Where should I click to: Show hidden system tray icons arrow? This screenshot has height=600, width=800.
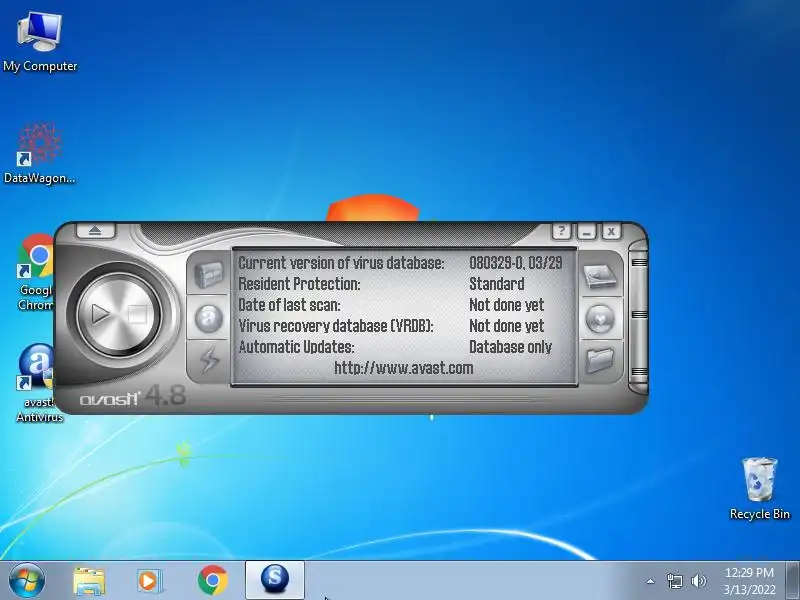(x=651, y=581)
